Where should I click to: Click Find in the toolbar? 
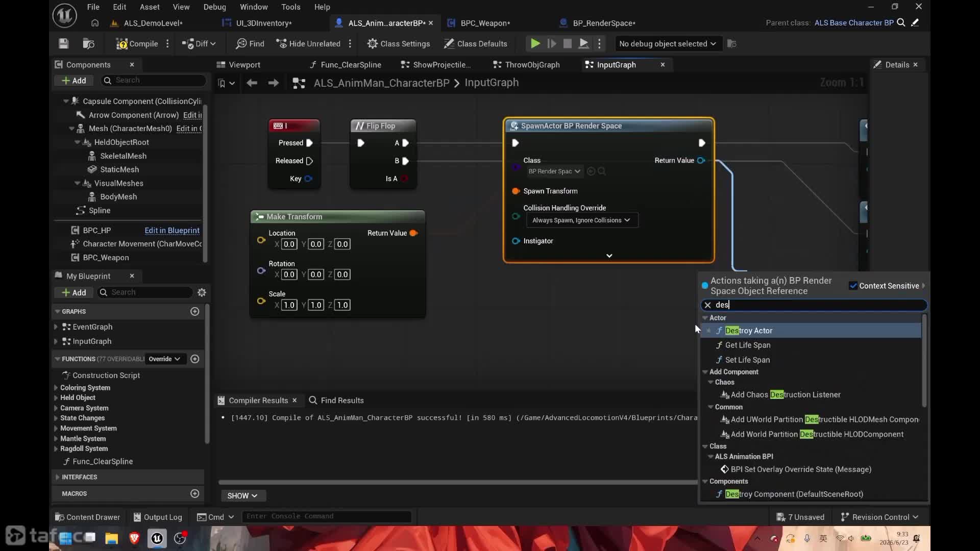point(250,44)
